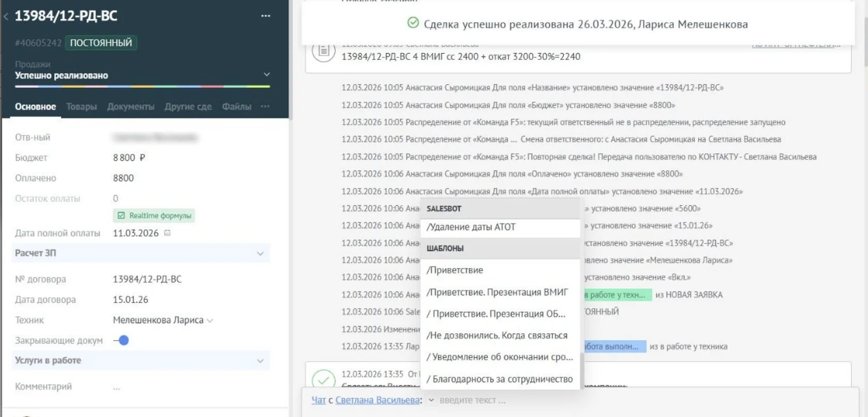Image resolution: width=868 pixels, height=417 pixels.
Task: Select template / Уведомление об окончании сро...
Action: click(500, 357)
